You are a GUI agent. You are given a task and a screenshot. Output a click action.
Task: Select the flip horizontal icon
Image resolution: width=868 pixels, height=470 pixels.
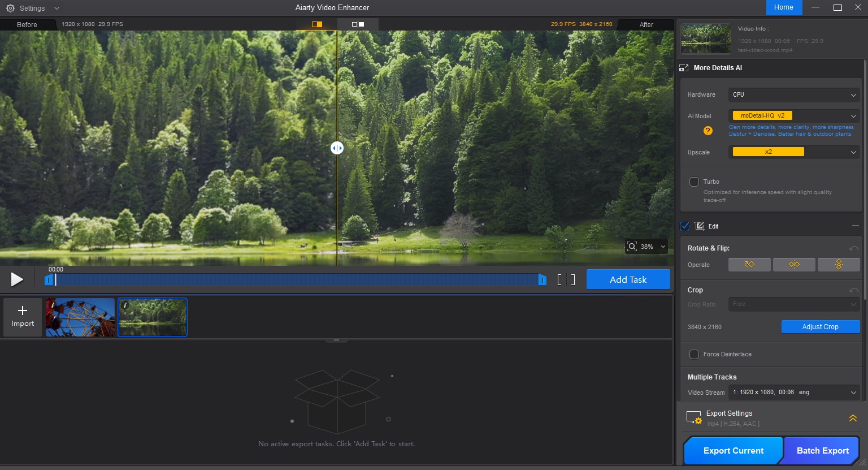point(794,264)
